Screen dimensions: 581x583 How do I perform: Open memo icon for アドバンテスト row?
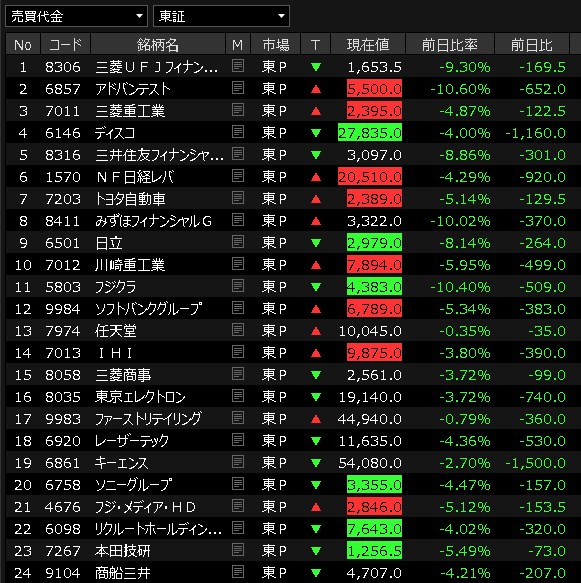tap(238, 88)
